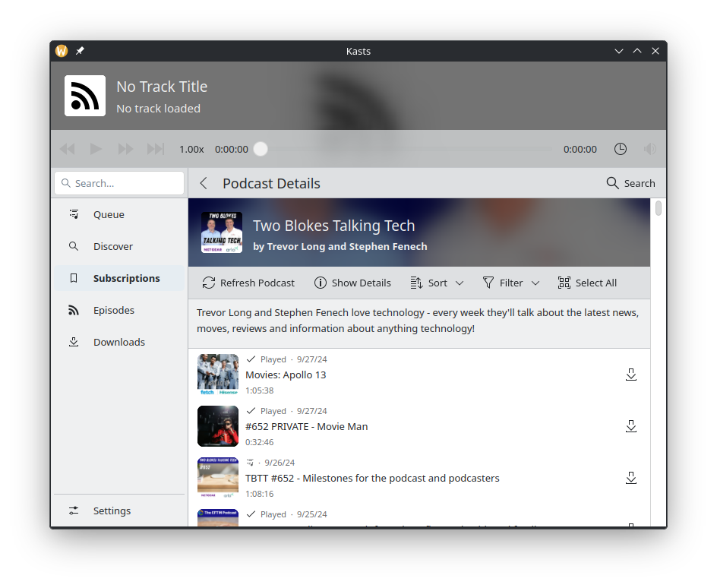717x588 pixels.
Task: Click Select All episodes
Action: point(587,283)
